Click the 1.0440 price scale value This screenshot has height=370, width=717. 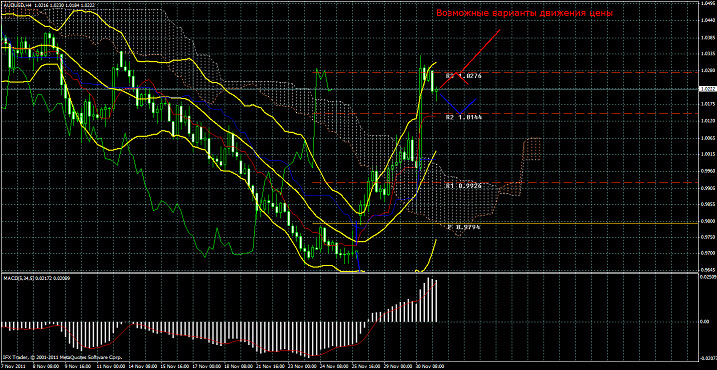[707, 21]
